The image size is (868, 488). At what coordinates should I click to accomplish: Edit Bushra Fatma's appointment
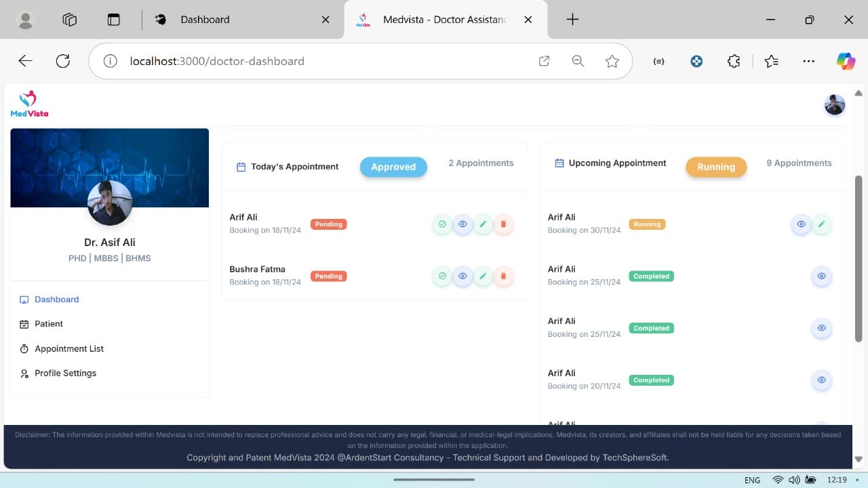[x=483, y=277]
